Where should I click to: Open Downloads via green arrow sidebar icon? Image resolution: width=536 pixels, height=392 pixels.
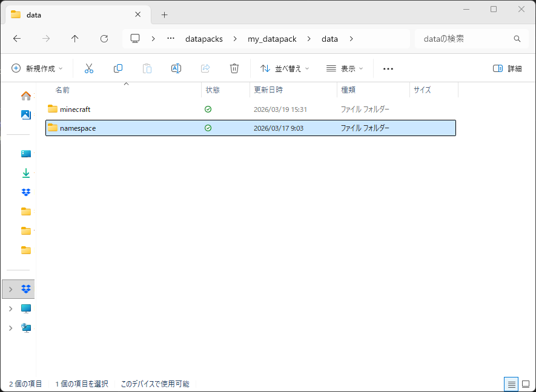pos(25,172)
